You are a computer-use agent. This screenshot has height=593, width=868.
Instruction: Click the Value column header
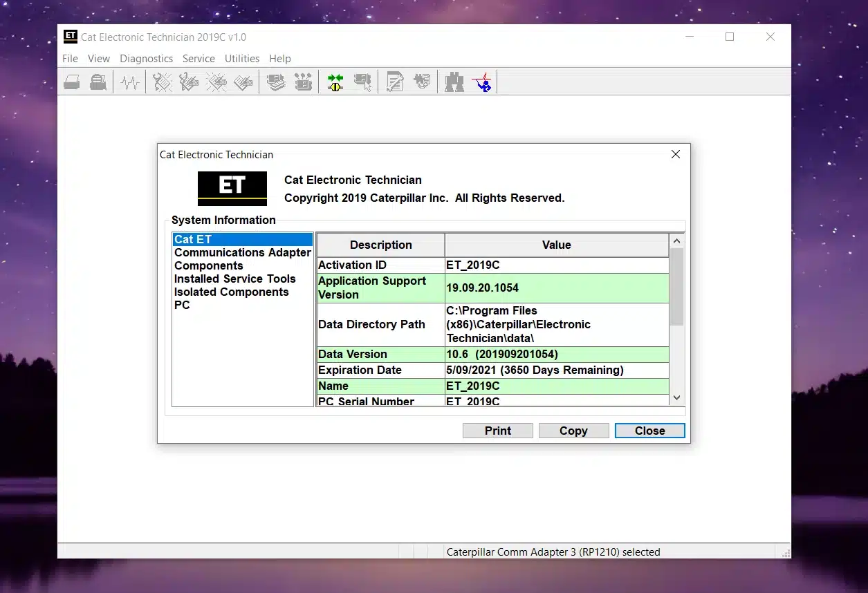point(556,245)
